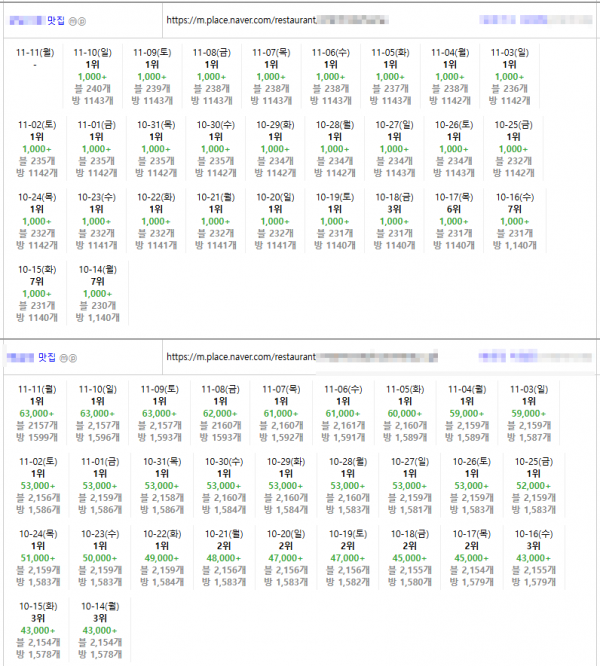The width and height of the screenshot is (600, 666).
Task: Click second circular icon beside bottom 맛집 keyword
Action: tap(73, 356)
